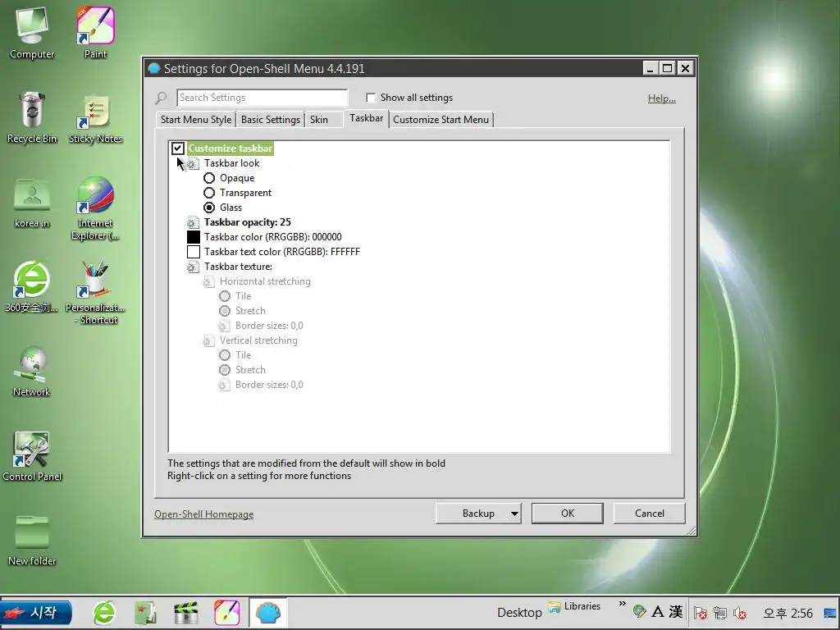Screen dimensions: 840x630
Task: Open the Help... link
Action: (662, 98)
